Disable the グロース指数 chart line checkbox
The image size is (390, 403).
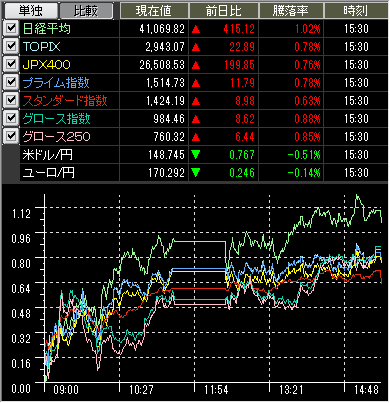coord(11,118)
